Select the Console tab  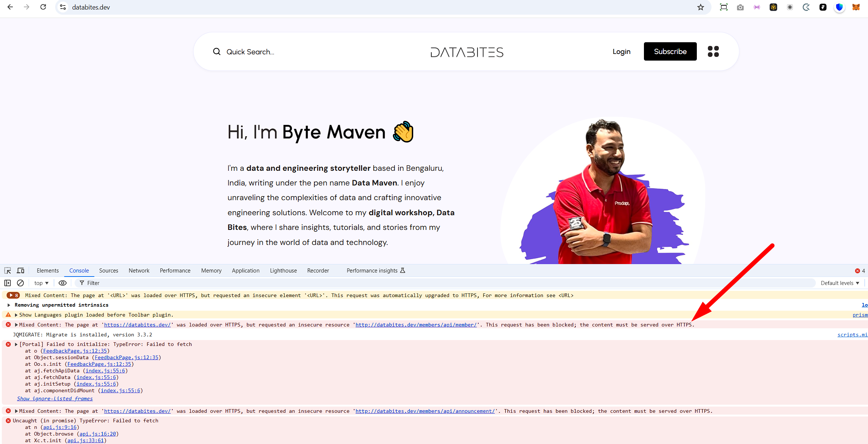pos(79,271)
